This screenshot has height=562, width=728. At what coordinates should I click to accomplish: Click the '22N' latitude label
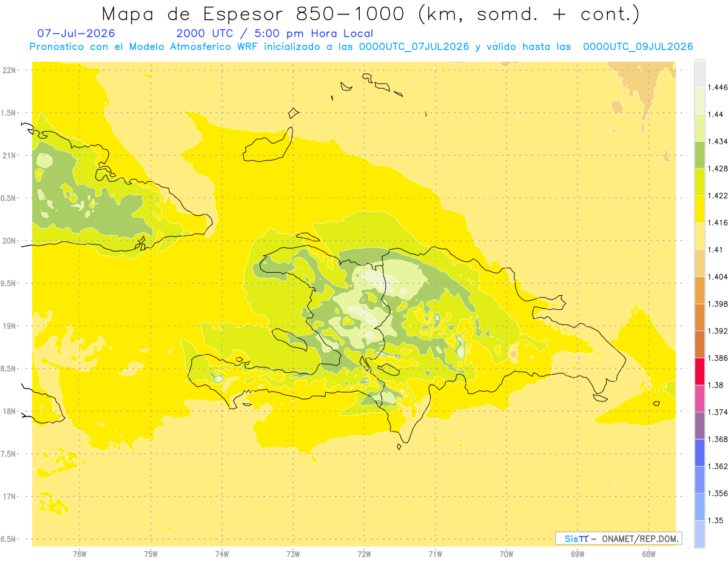10,70
